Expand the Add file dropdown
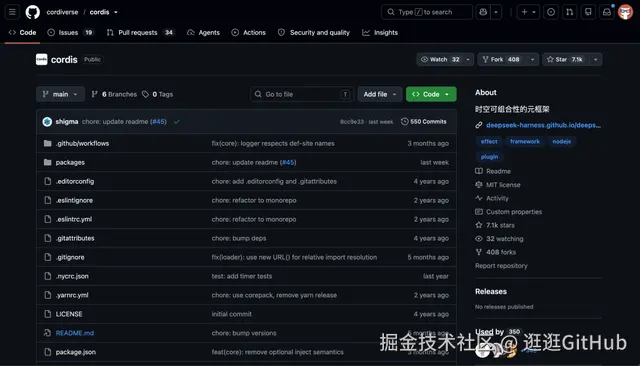This screenshot has height=366, width=640. pyautogui.click(x=380, y=94)
